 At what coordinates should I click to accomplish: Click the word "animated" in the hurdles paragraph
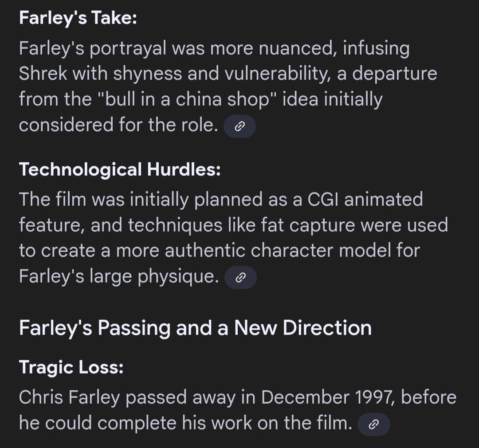click(x=383, y=199)
